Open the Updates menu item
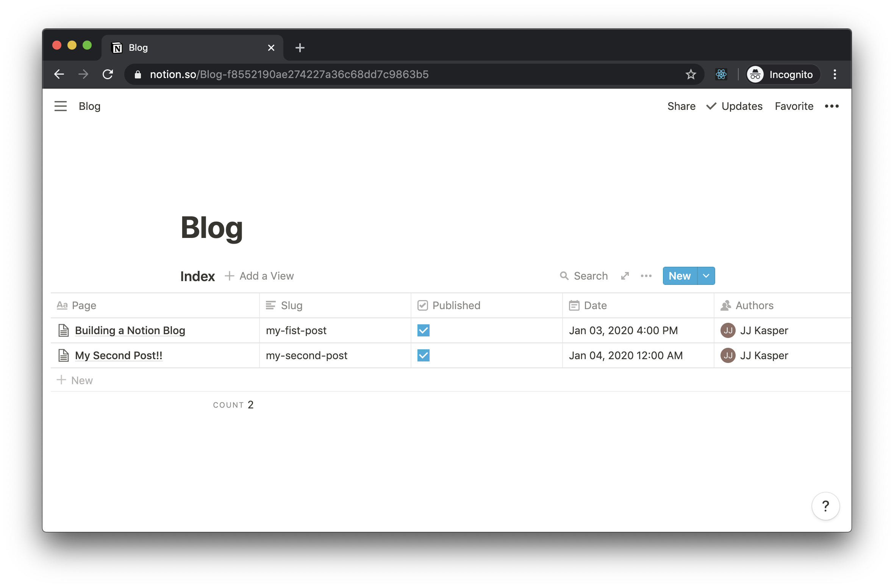Screen dimensions: 894x588 pos(735,106)
